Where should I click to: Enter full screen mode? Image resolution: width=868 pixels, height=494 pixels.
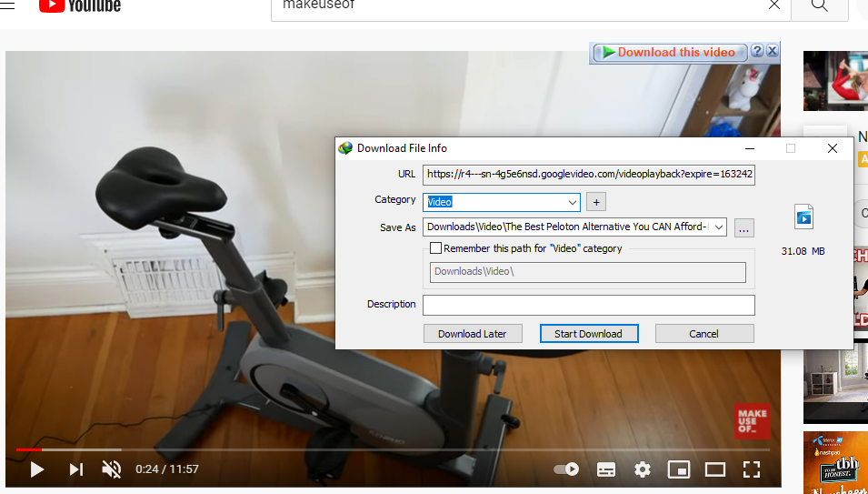(x=752, y=469)
